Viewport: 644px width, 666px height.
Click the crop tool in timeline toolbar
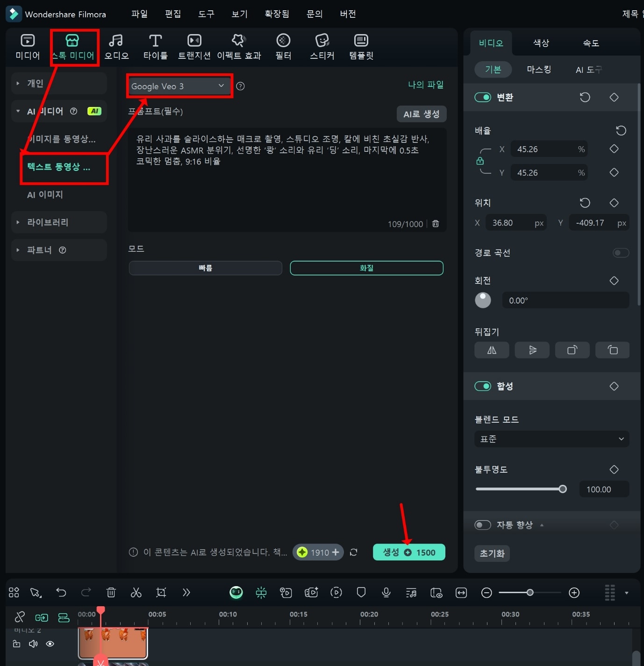pos(161,593)
